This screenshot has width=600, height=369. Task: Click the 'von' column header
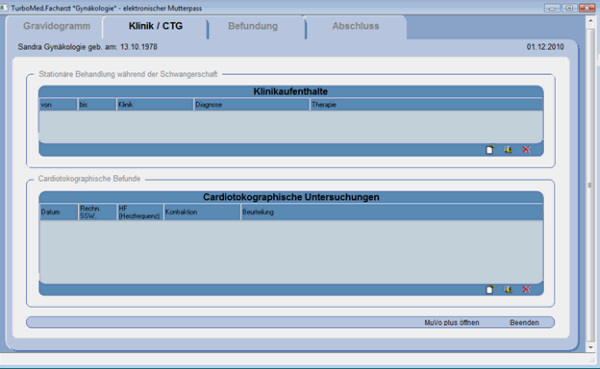pyautogui.click(x=58, y=104)
